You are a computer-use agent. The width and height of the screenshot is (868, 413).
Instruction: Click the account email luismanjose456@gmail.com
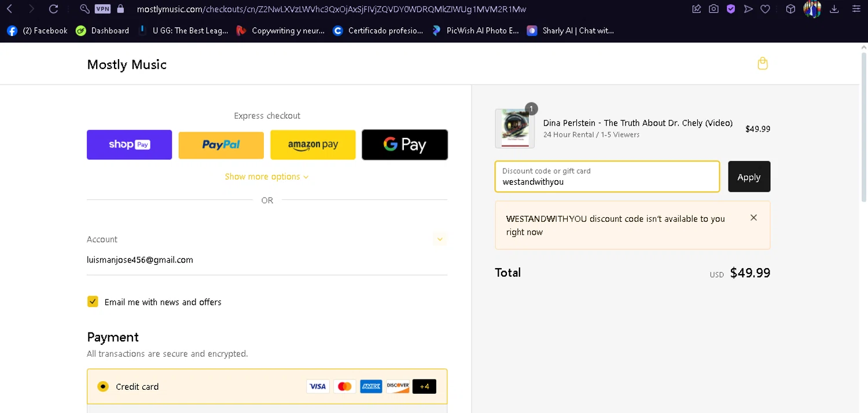(x=140, y=260)
